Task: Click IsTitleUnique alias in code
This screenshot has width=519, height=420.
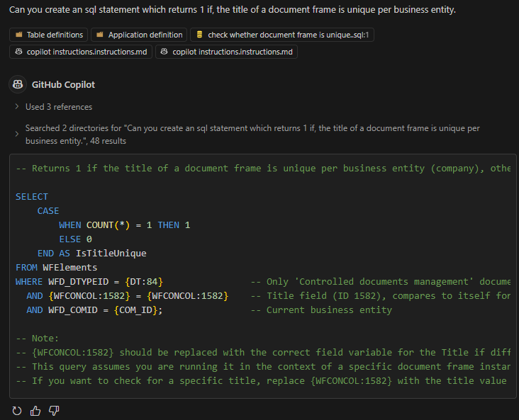Action: 111,254
